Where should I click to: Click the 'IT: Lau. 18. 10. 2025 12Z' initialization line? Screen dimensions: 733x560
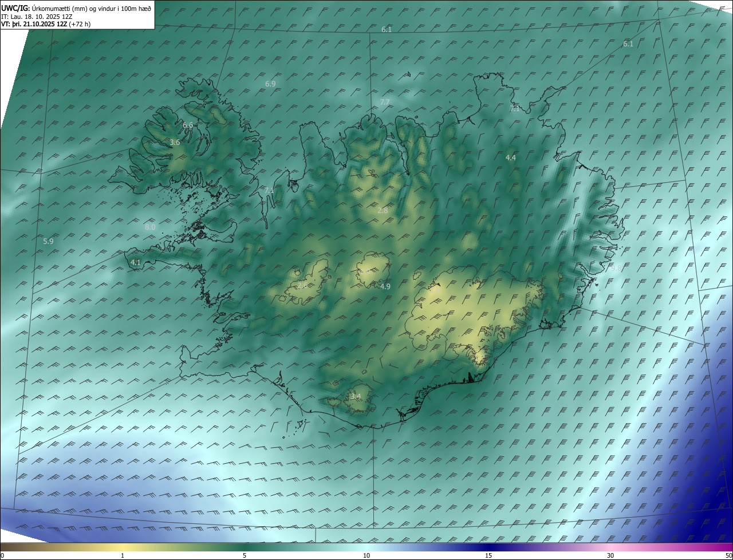click(37, 16)
